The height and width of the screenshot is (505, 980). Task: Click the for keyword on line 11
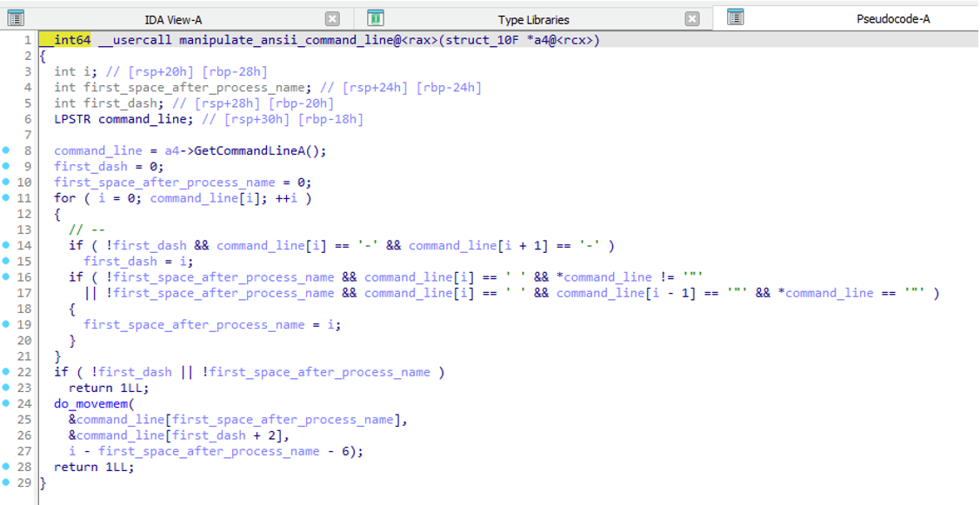(65, 198)
